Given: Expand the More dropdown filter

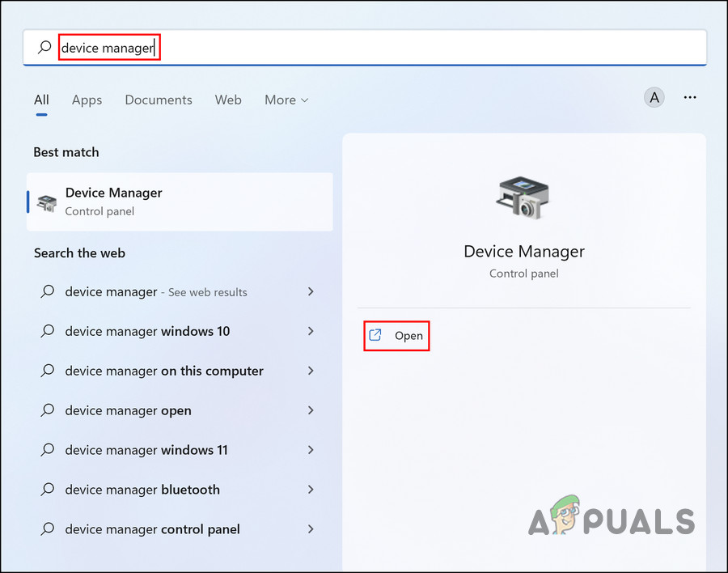Looking at the screenshot, I should pyautogui.click(x=286, y=100).
